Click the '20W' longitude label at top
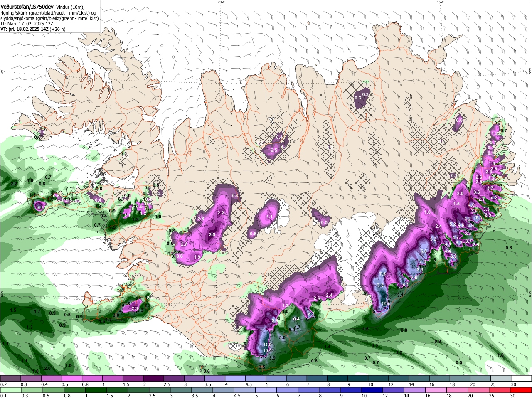Screen dimensions: 532x399 (x=221, y=2)
